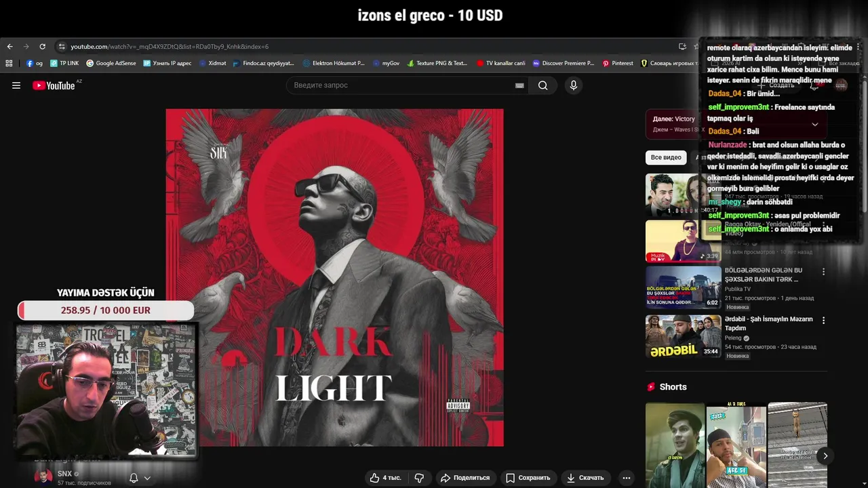Open TV kanallar canli bookmark
Screen dimensions: 868x488
tap(501, 63)
